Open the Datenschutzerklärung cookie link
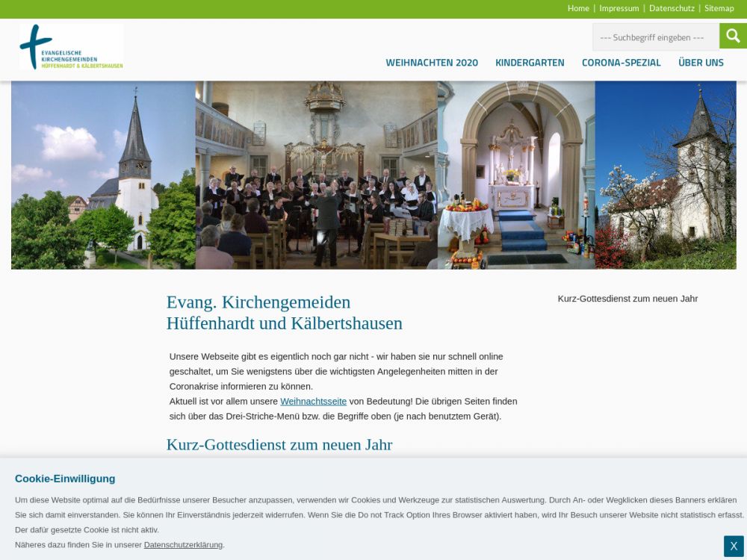The width and height of the screenshot is (747, 560). (x=183, y=545)
